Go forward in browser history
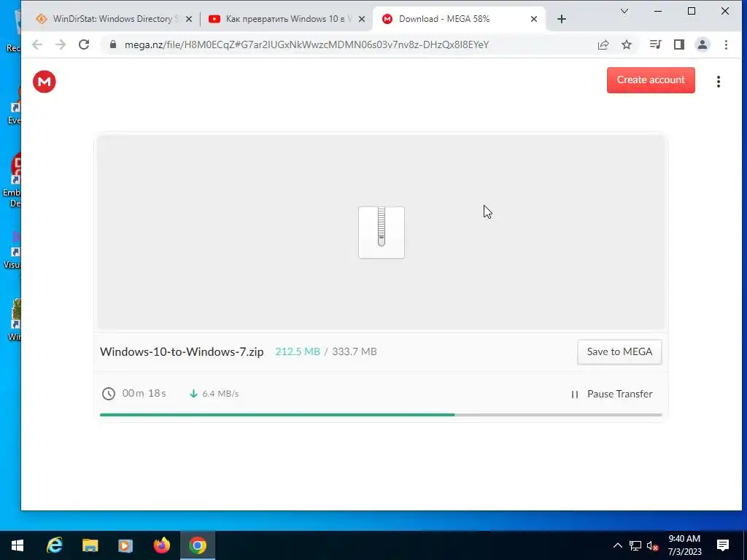 coord(61,44)
